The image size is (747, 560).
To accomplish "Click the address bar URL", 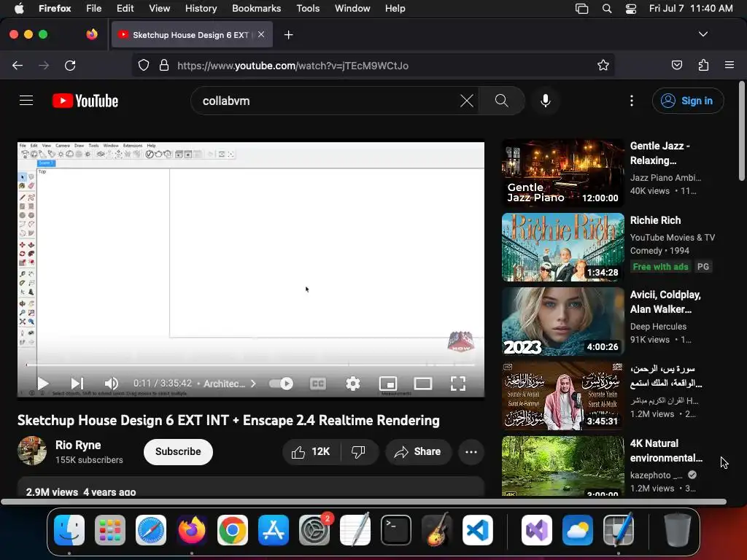I will pos(293,66).
